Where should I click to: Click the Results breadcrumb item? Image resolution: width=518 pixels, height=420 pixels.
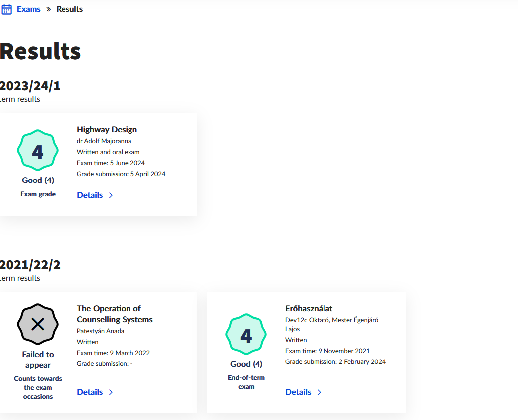(69, 9)
